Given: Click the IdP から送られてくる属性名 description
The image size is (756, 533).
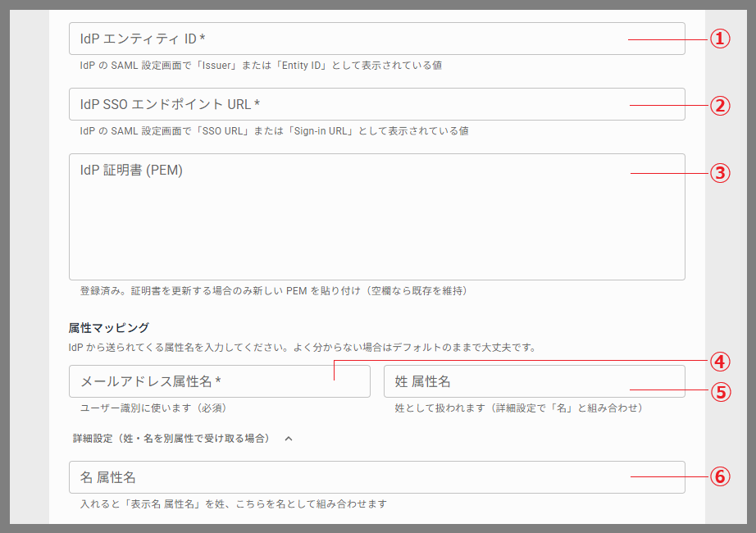Looking at the screenshot, I should click(303, 348).
